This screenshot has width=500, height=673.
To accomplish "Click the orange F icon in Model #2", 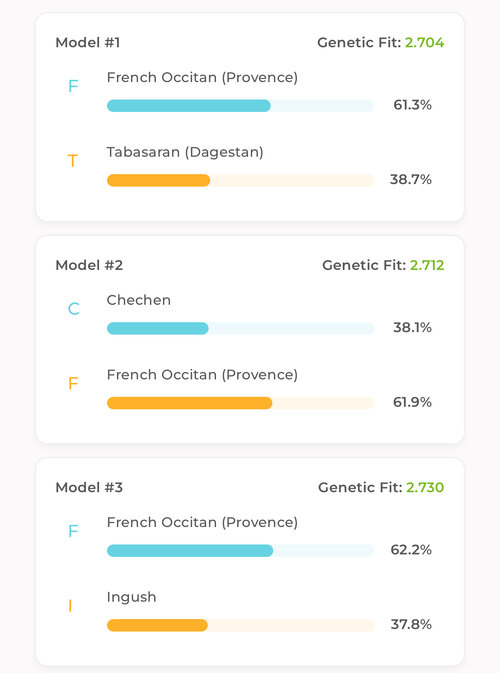I will point(73,383).
